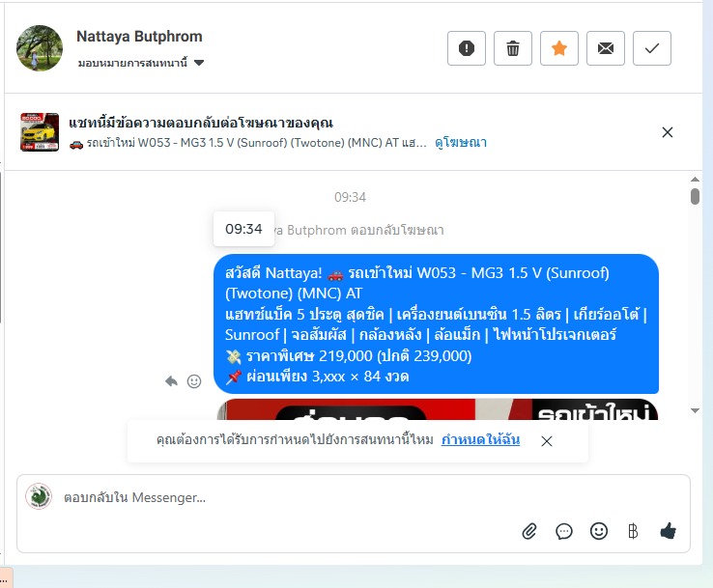Toggle the orange star follow-up icon

pyautogui.click(x=559, y=48)
